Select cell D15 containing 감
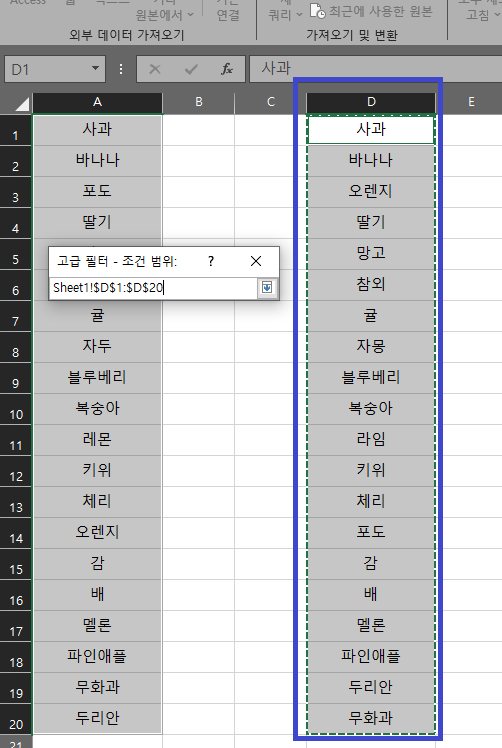This screenshot has width=502, height=748. (371, 564)
